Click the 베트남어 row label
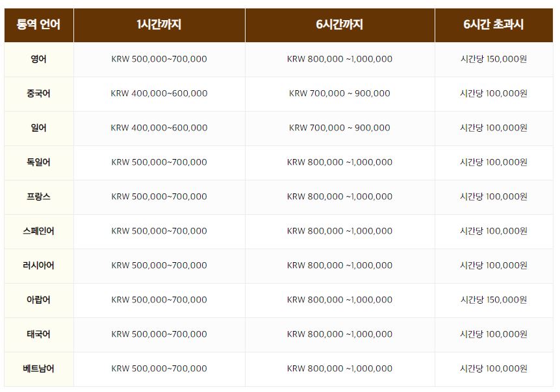 (x=38, y=369)
